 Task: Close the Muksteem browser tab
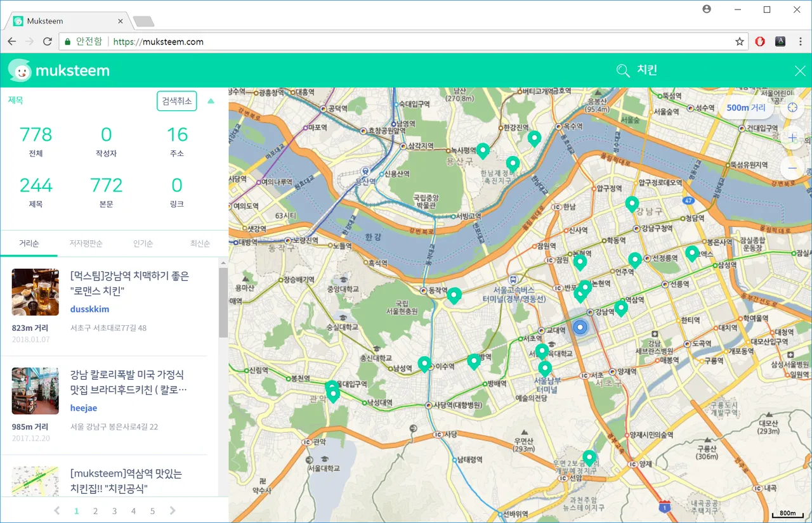click(x=121, y=21)
